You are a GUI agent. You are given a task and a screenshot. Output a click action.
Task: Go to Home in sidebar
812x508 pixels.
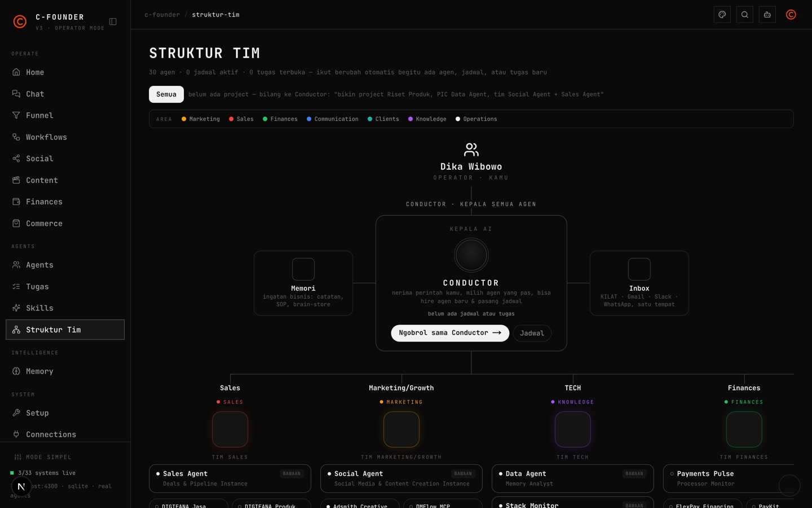point(65,72)
